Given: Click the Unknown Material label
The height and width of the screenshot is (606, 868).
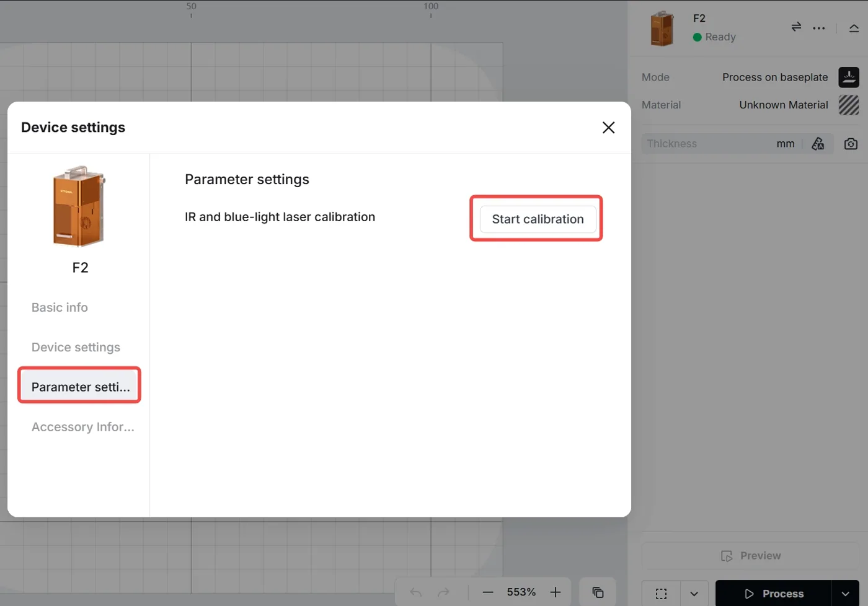Looking at the screenshot, I should point(784,105).
